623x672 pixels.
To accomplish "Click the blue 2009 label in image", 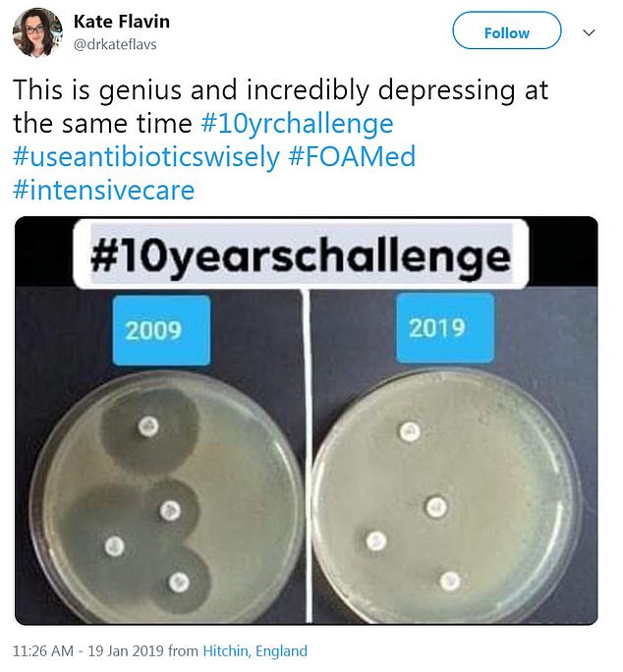I will tap(153, 329).
